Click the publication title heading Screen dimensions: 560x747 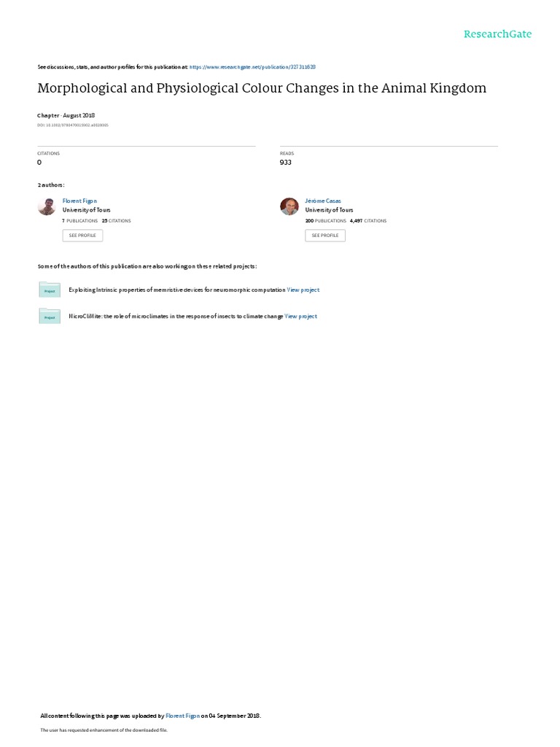(x=262, y=88)
